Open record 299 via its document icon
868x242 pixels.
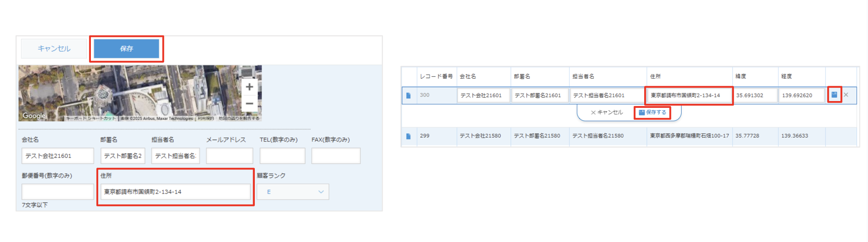(x=409, y=136)
